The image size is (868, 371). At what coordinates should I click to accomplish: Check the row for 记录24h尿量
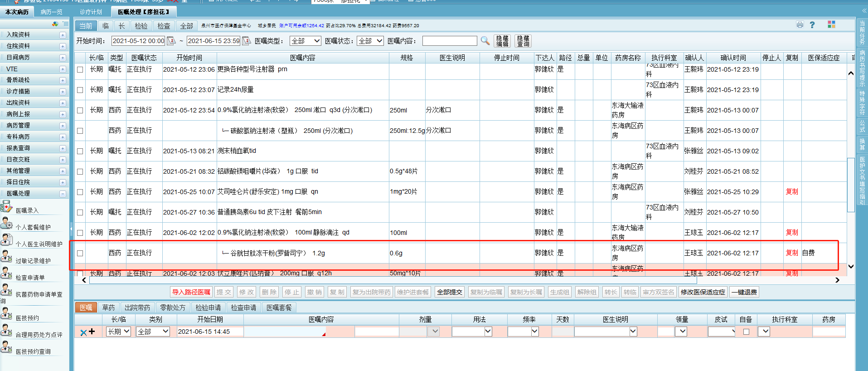pyautogui.click(x=80, y=90)
